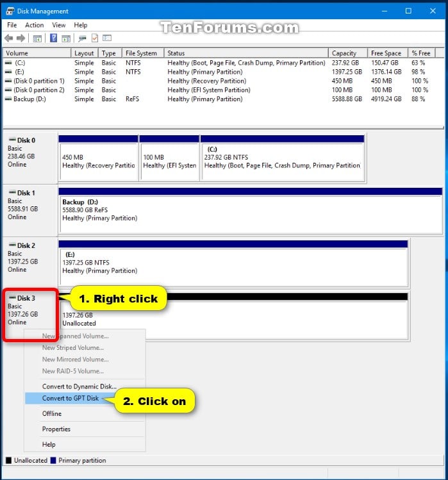
Task: Click volume icon beside Disk 0 partition 1
Action: [x=8, y=81]
